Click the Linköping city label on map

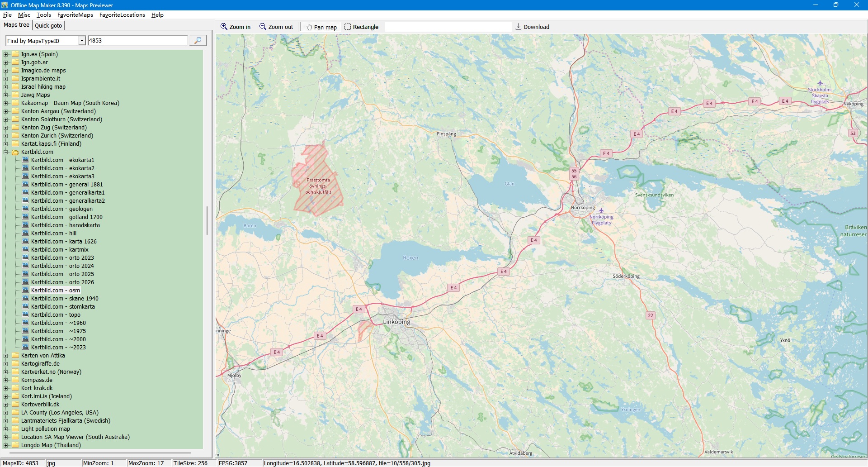pyautogui.click(x=397, y=322)
